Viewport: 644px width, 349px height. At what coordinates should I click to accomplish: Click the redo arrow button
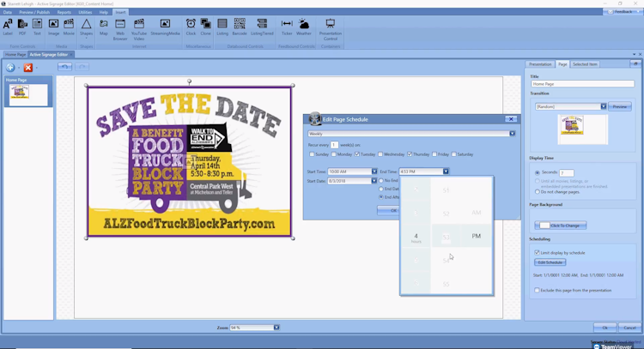(x=82, y=67)
